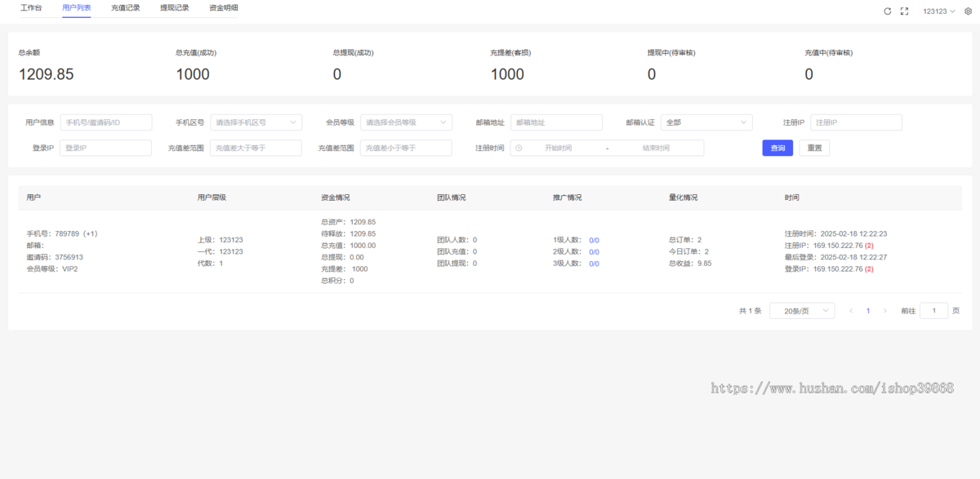Switch to the 充值记录 tab

[124, 7]
